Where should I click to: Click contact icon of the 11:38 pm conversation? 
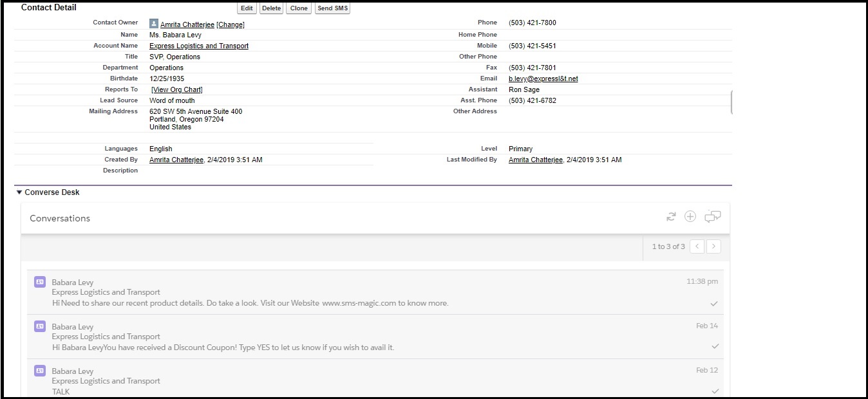[39, 282]
